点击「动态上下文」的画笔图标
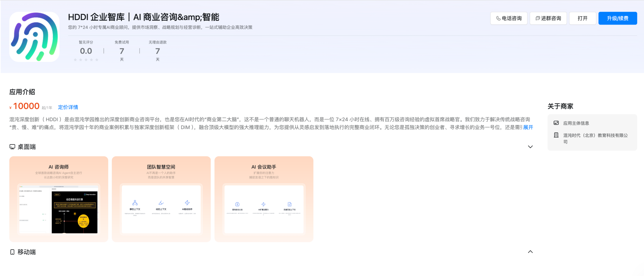The image size is (644, 276). tap(161, 202)
